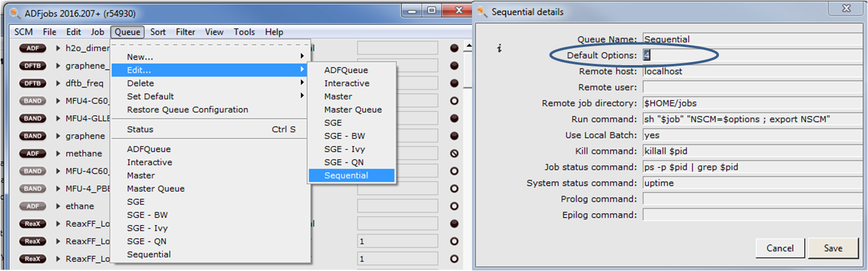Screen dimensions: 868x271
Task: Click status circle in the ethane row
Action: tap(454, 206)
